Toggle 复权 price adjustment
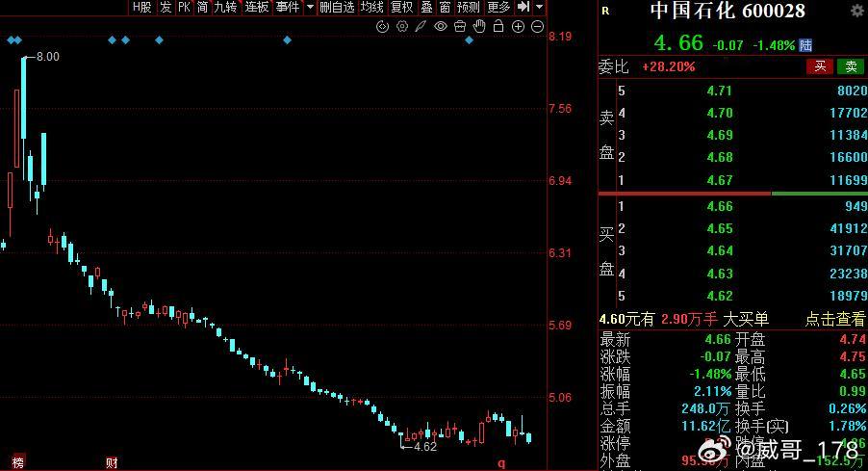Image resolution: width=868 pixels, height=471 pixels. coord(402,7)
